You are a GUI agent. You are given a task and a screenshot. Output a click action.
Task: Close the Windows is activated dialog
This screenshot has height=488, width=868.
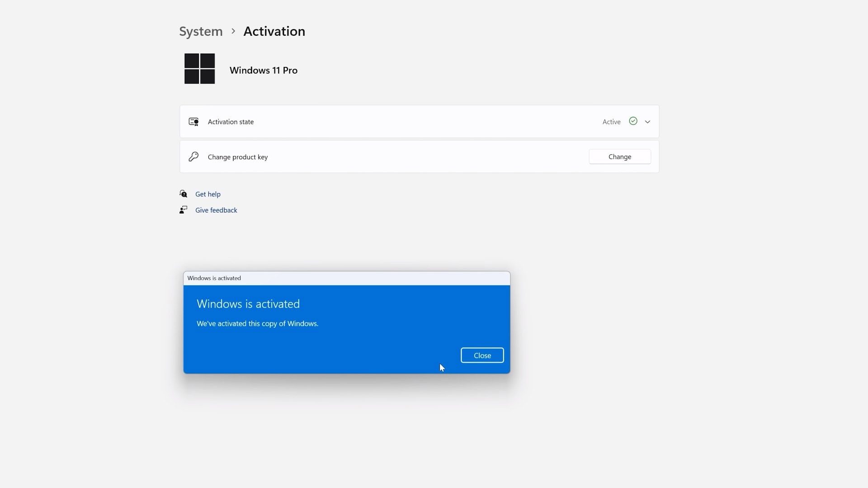click(x=482, y=355)
